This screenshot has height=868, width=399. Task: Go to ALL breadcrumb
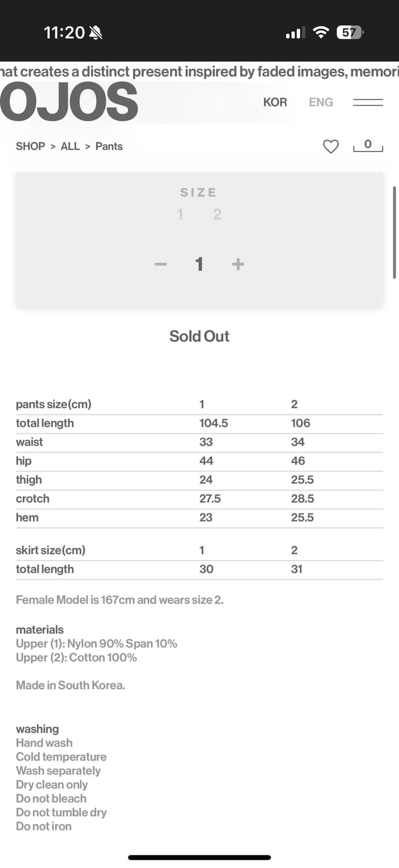[x=70, y=146]
